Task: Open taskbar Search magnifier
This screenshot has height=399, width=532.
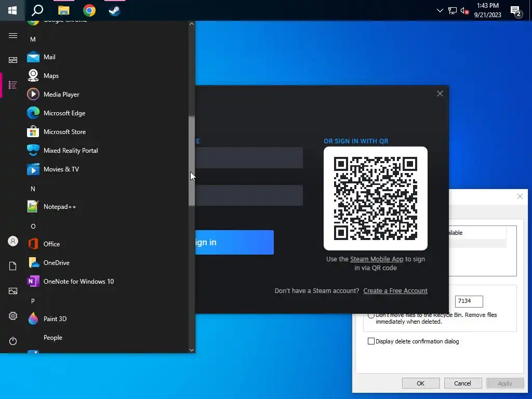Action: tap(37, 10)
